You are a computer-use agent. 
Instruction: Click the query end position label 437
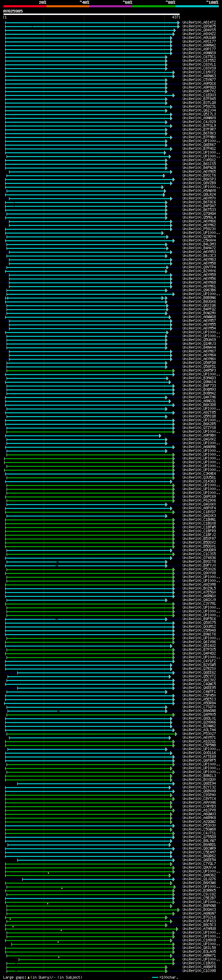[x=175, y=17]
